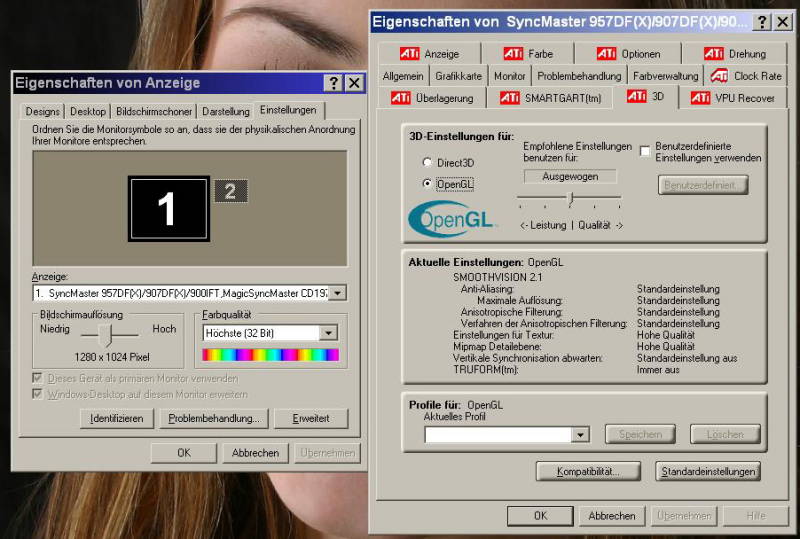The height and width of the screenshot is (539, 800).
Task: Click the 'Mipmap Detailebene:' setting label
Action: [497, 347]
